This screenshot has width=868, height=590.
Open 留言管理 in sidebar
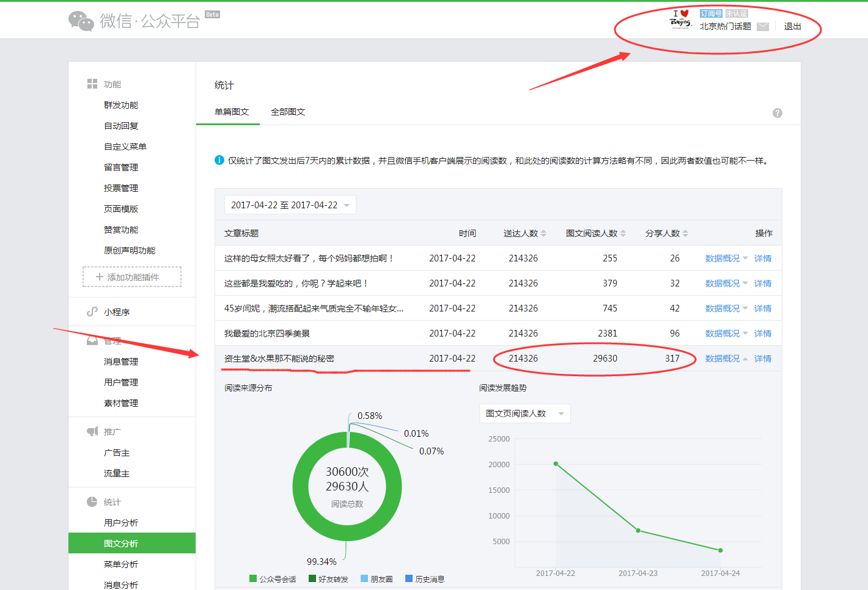pos(121,167)
